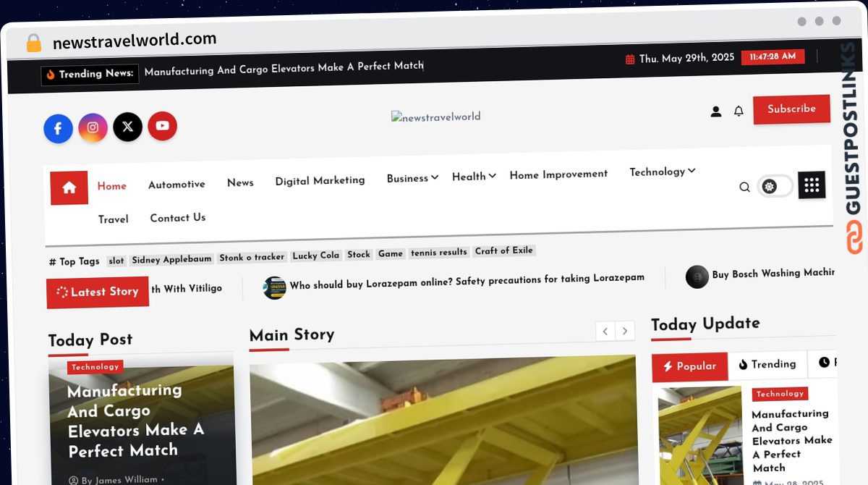Switch to the Popular tab

point(689,366)
